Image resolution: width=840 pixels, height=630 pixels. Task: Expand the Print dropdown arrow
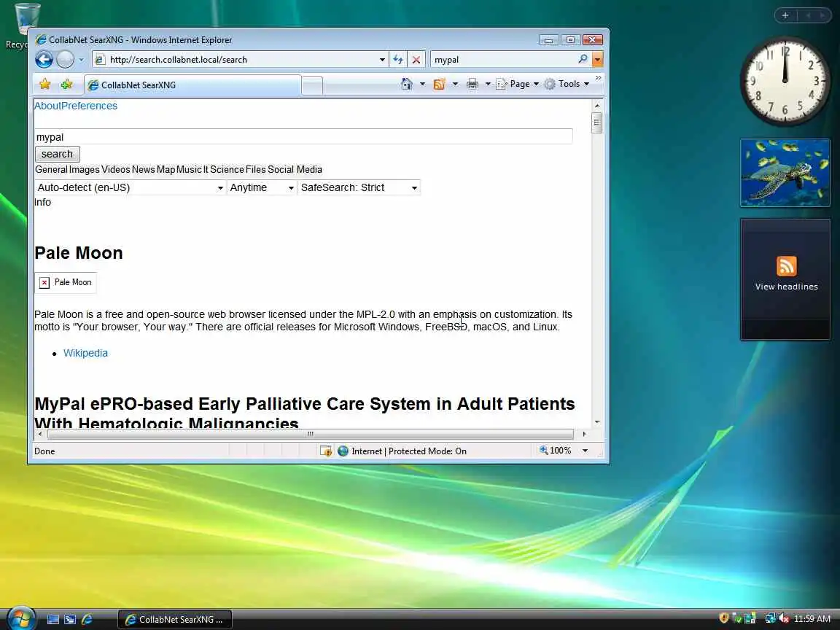pos(488,84)
